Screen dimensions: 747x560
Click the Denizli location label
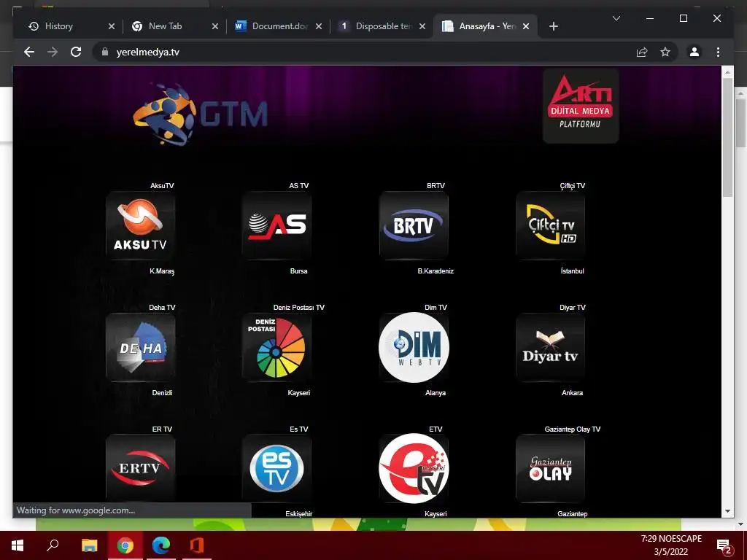[162, 393]
